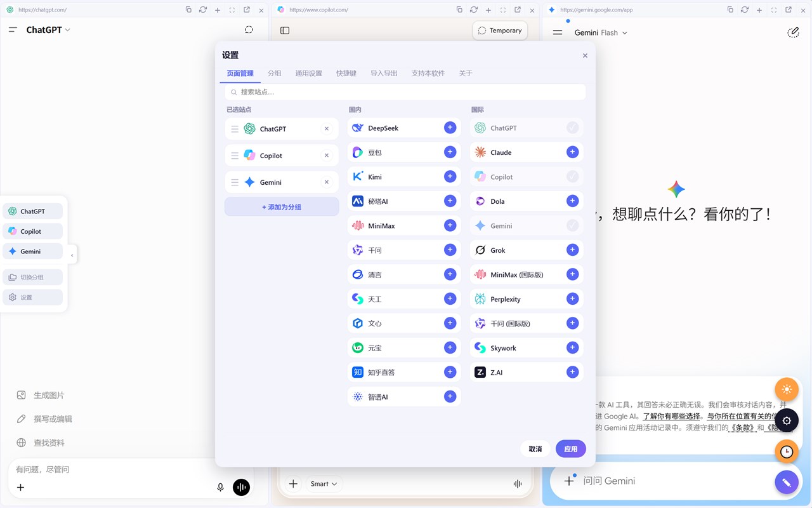This screenshot has height=508, width=812.
Task: Open 设置 from the floating panel
Action: 33,297
